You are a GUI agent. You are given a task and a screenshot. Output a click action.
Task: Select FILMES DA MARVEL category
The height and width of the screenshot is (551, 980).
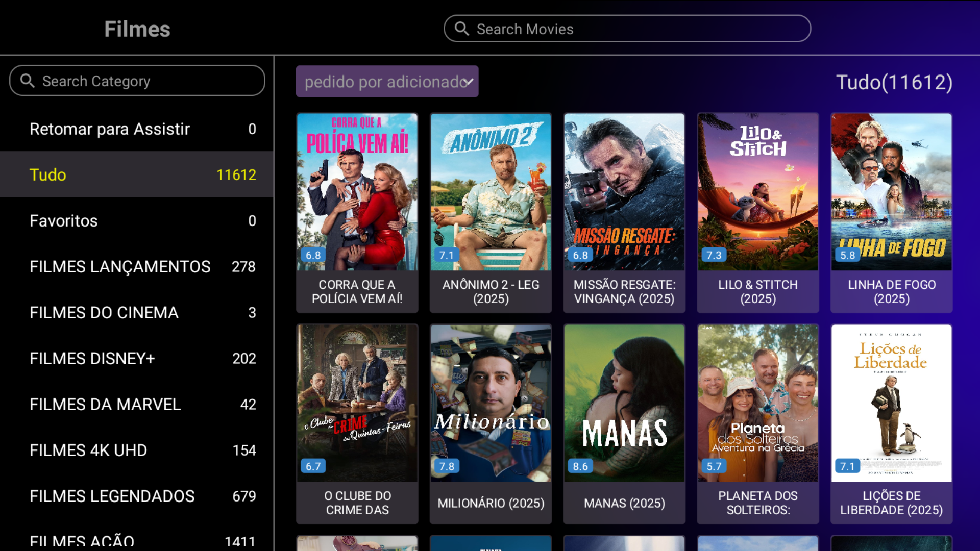coord(137,404)
